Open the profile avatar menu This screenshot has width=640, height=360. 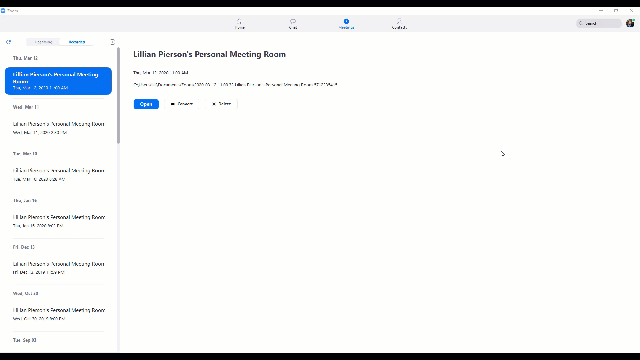[630, 23]
